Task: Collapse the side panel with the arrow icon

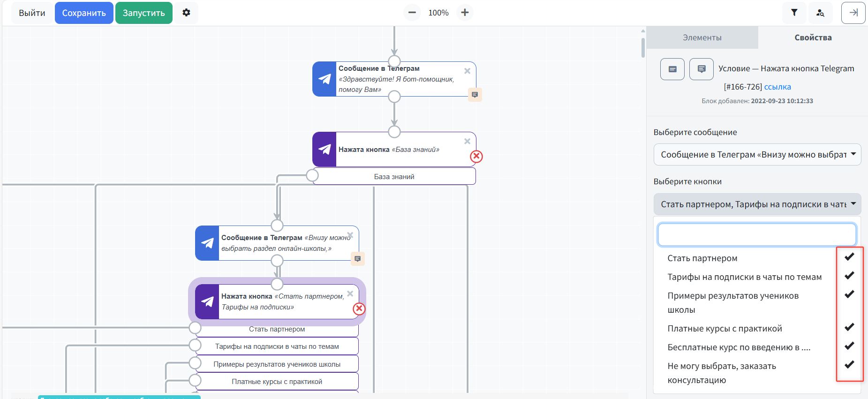Action: click(x=853, y=13)
